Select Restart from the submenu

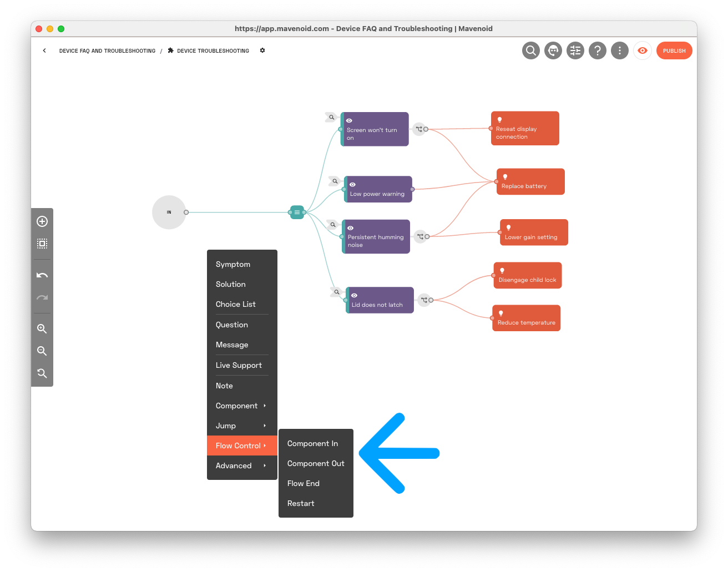tap(316, 503)
